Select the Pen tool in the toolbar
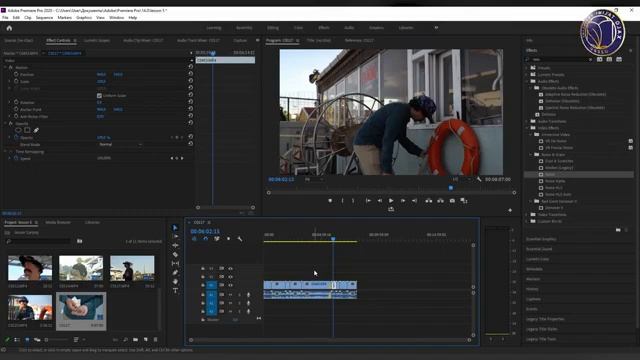Image resolution: width=640 pixels, height=360 pixels. tap(175, 272)
